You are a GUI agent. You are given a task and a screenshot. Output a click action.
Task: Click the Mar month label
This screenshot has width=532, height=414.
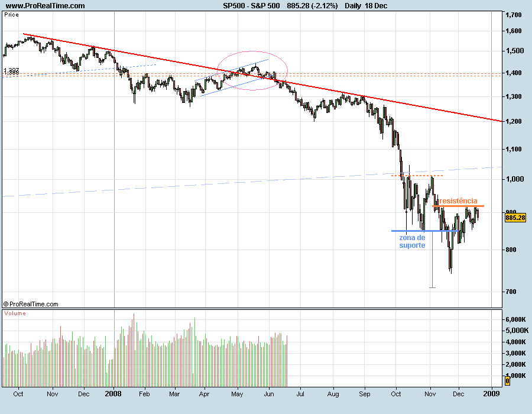click(174, 394)
